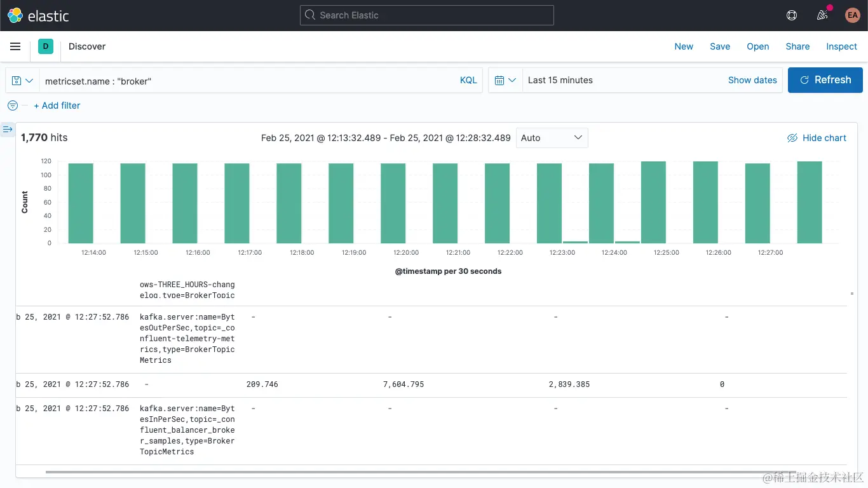Click inside the Search Elastic field
This screenshot has width=868, height=488.
[x=426, y=15]
